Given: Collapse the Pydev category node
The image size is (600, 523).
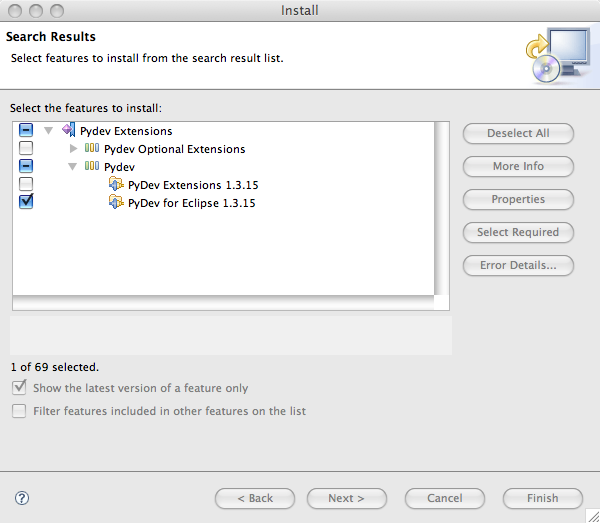Looking at the screenshot, I should pos(72,166).
